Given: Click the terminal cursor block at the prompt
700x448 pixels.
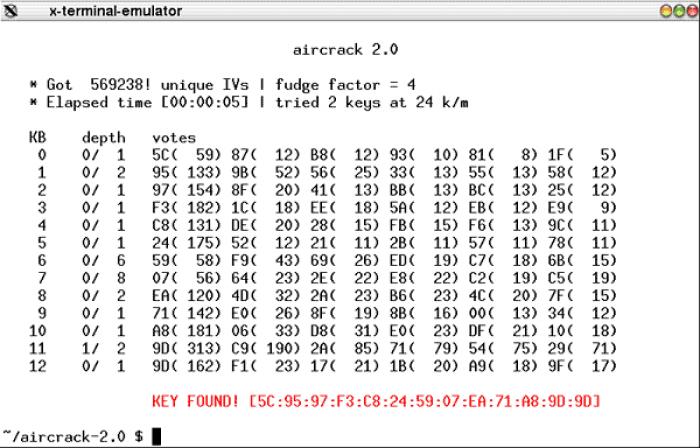Looking at the screenshot, I should pos(156,437).
